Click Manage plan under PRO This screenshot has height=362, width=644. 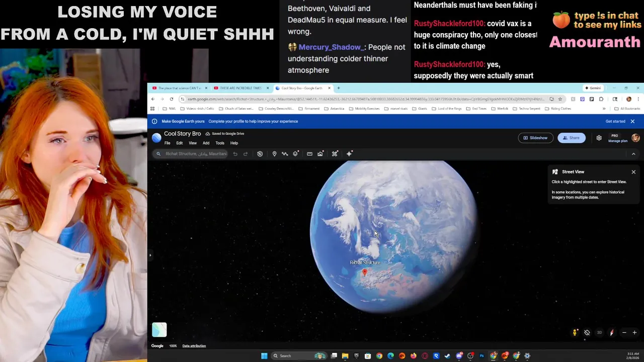click(x=618, y=141)
